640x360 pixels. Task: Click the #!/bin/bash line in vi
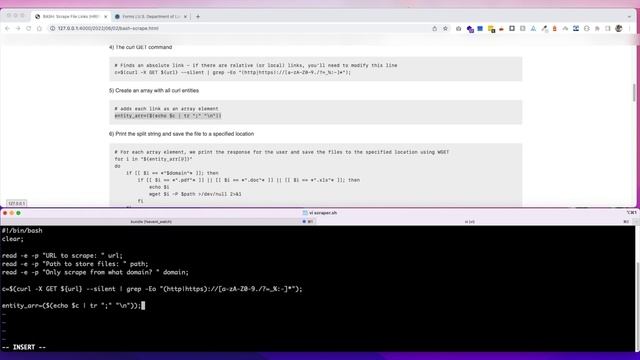pos(22,231)
